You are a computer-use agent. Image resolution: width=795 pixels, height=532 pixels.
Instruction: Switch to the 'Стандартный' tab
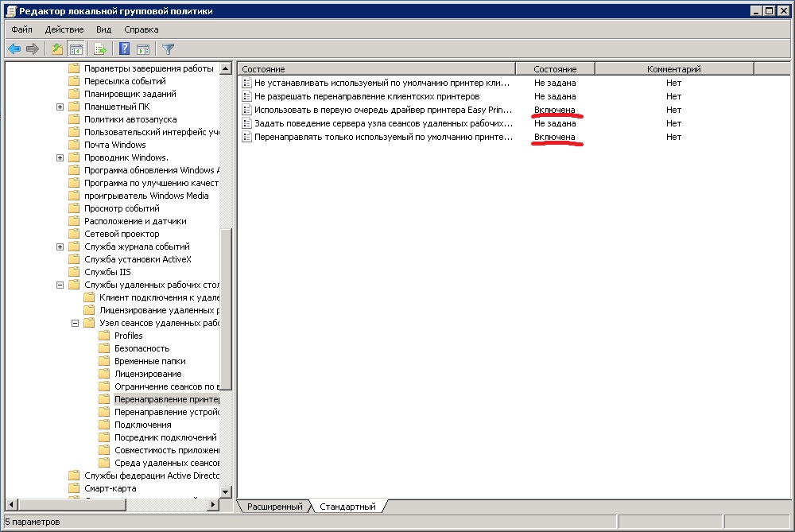pyautogui.click(x=348, y=506)
